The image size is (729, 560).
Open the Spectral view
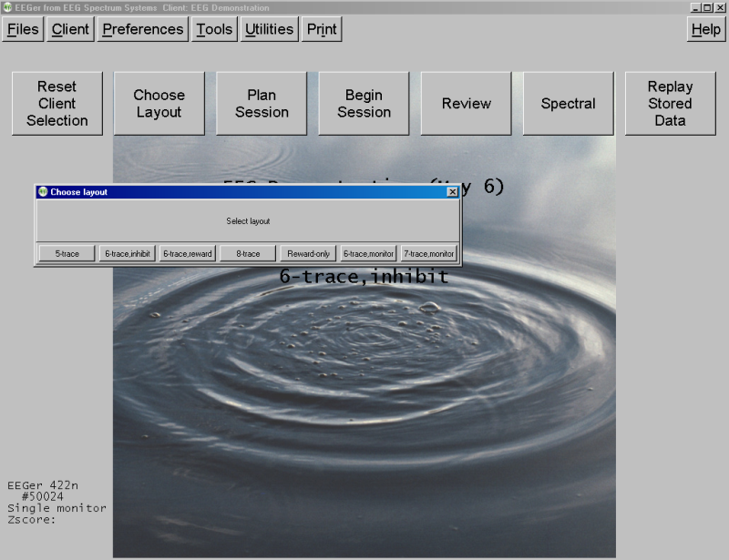click(x=568, y=104)
